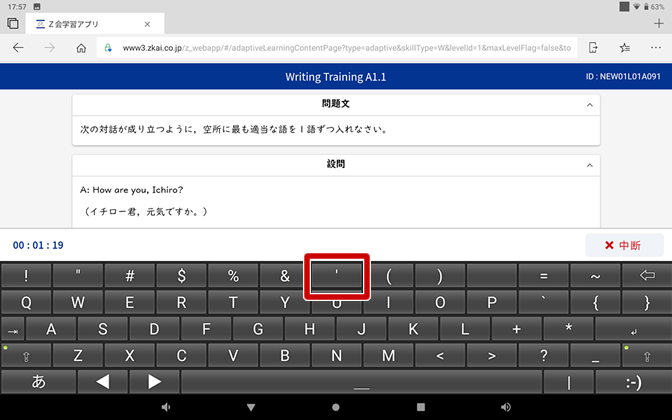Tap the double quote key

[78, 276]
